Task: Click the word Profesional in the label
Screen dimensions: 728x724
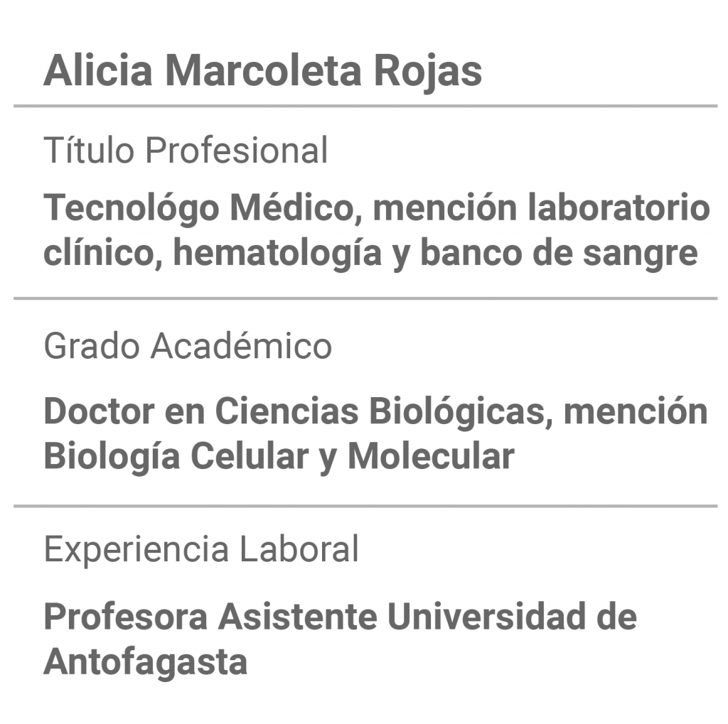Action: pos(237,150)
